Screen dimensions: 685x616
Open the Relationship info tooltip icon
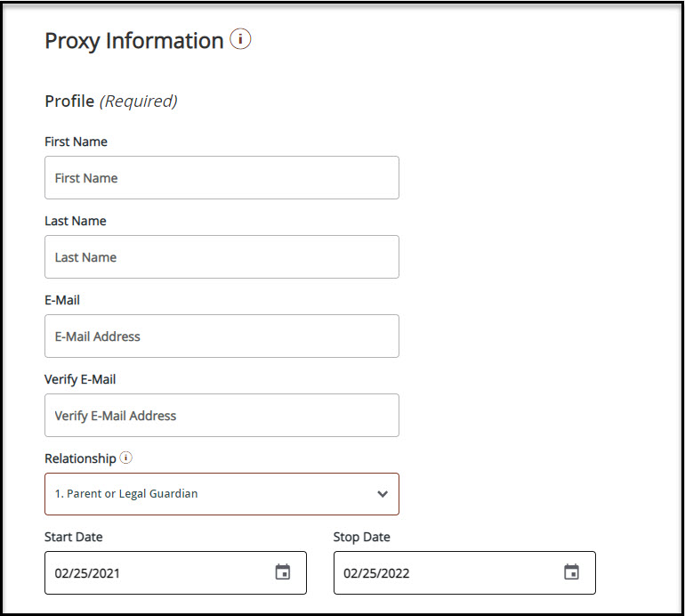pyautogui.click(x=126, y=458)
